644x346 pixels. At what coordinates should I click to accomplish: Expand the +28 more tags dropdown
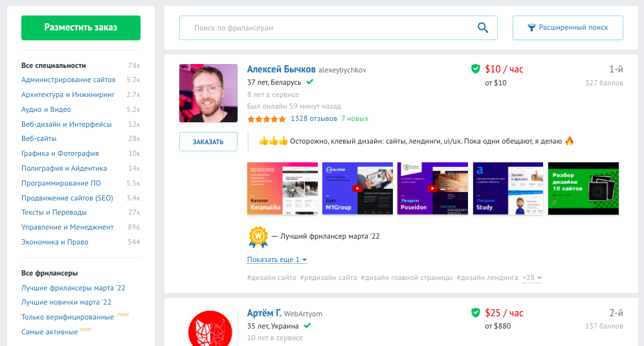point(532,278)
